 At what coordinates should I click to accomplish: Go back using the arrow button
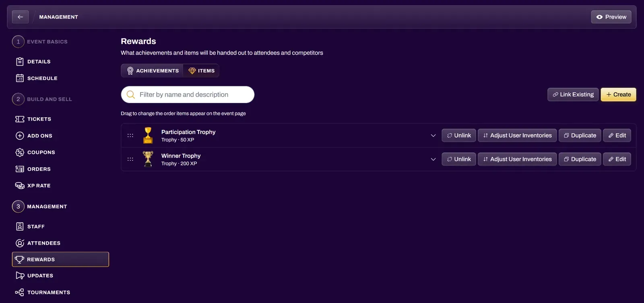coord(20,17)
